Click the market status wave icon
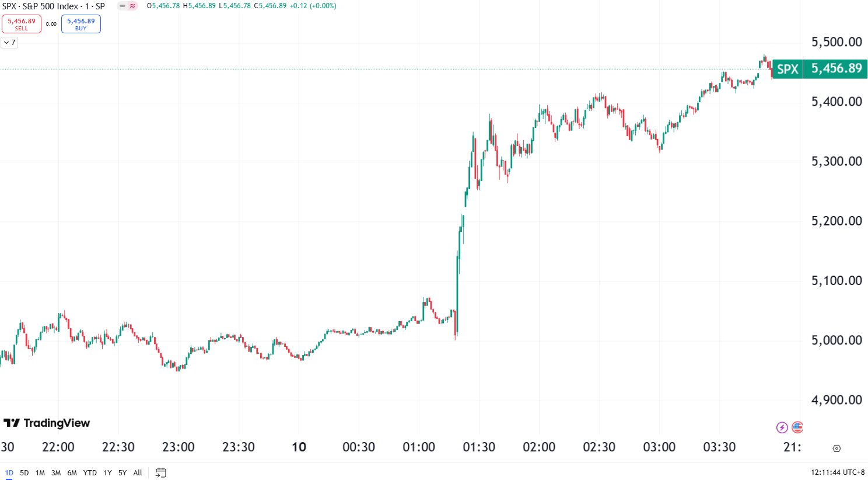The height and width of the screenshot is (480, 868). tap(132, 5)
